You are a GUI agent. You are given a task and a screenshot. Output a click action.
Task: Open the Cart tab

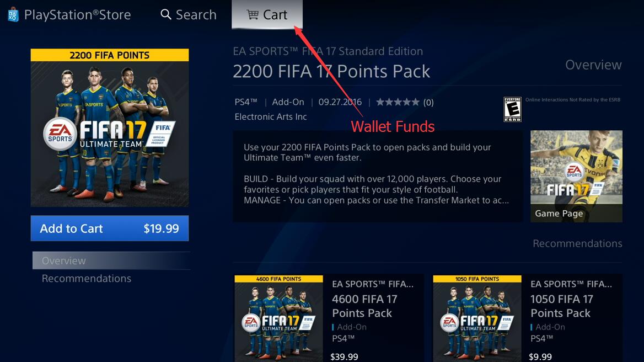pyautogui.click(x=267, y=15)
